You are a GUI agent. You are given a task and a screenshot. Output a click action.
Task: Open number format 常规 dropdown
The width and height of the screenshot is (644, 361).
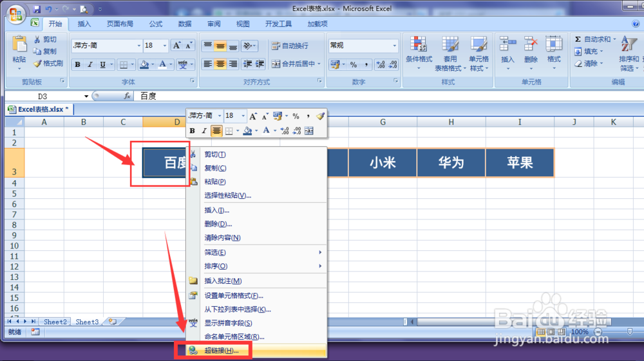point(394,46)
